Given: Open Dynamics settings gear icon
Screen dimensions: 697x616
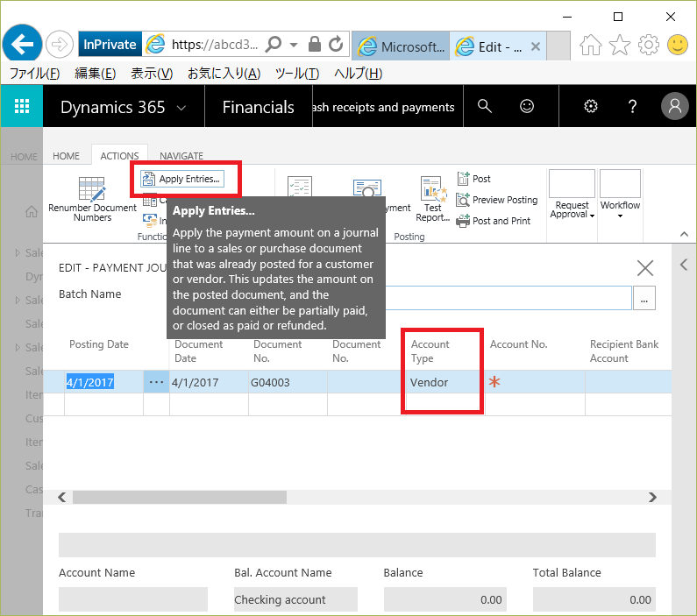Looking at the screenshot, I should [591, 106].
